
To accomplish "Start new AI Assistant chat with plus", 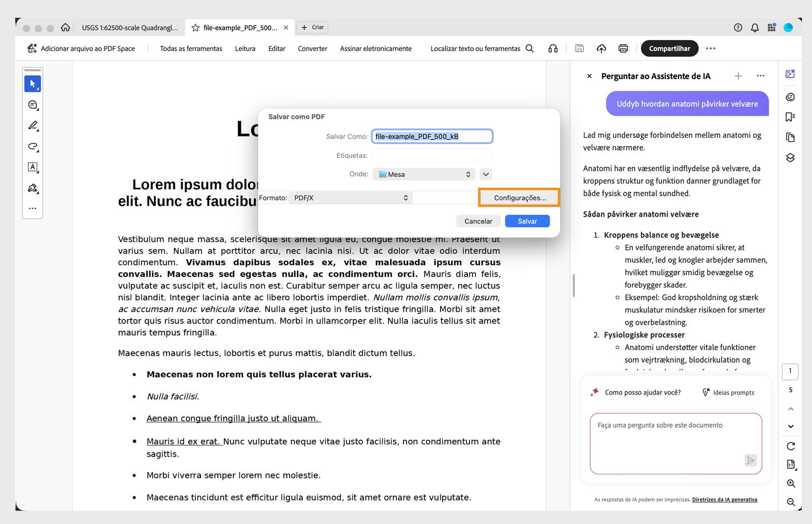I will coord(738,76).
